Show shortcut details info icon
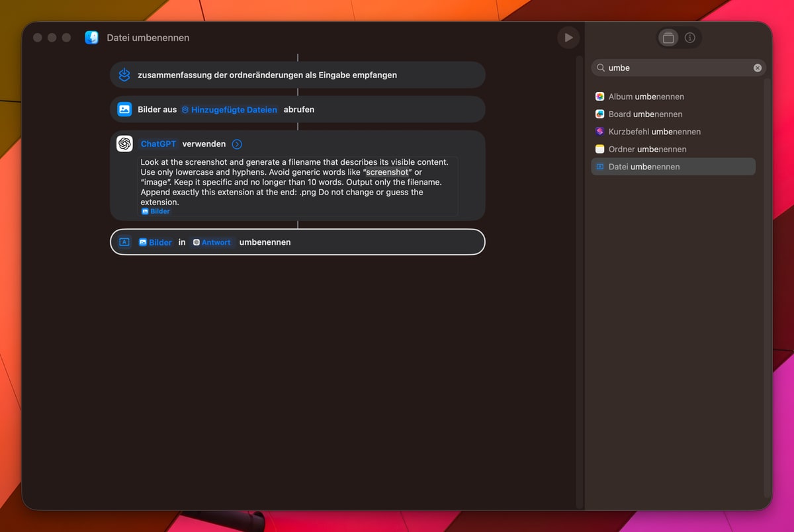The image size is (794, 532). click(690, 38)
